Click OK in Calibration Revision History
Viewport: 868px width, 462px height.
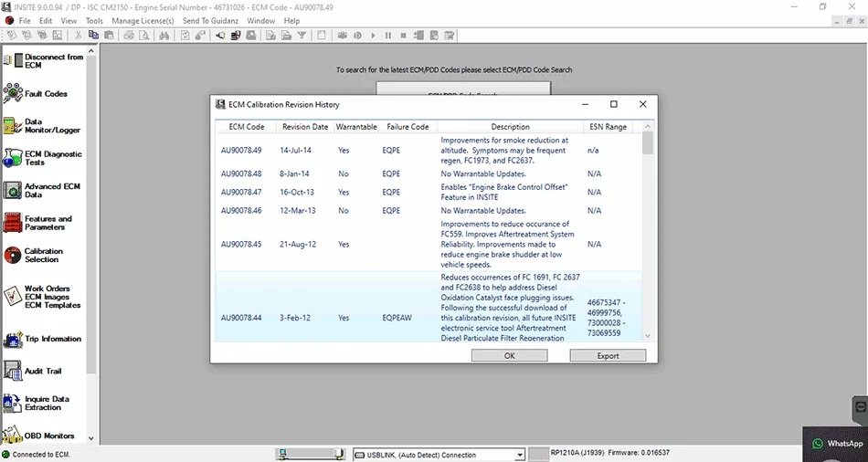509,356
